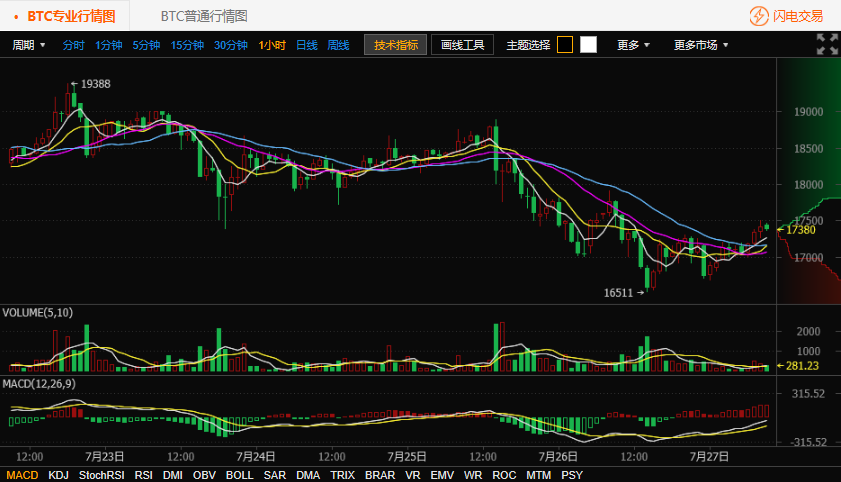
Task: Switch to the BTC普通行情图 tab
Action: click(204, 16)
